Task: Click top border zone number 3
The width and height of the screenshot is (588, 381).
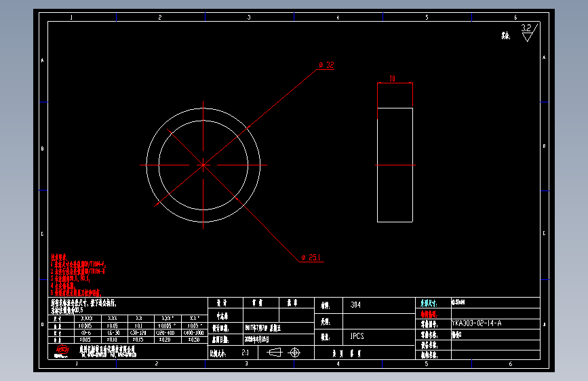Action: 249,17
